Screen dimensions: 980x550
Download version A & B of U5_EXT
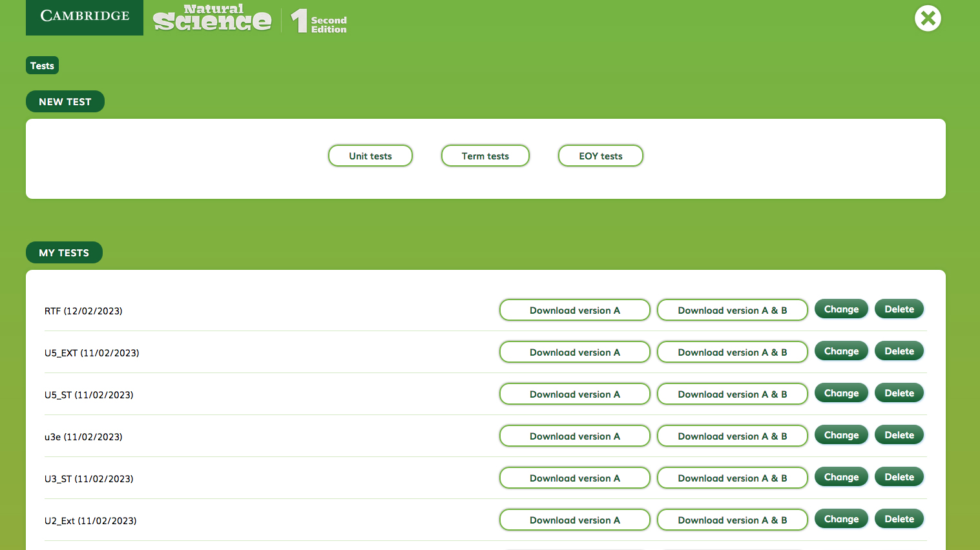click(733, 352)
